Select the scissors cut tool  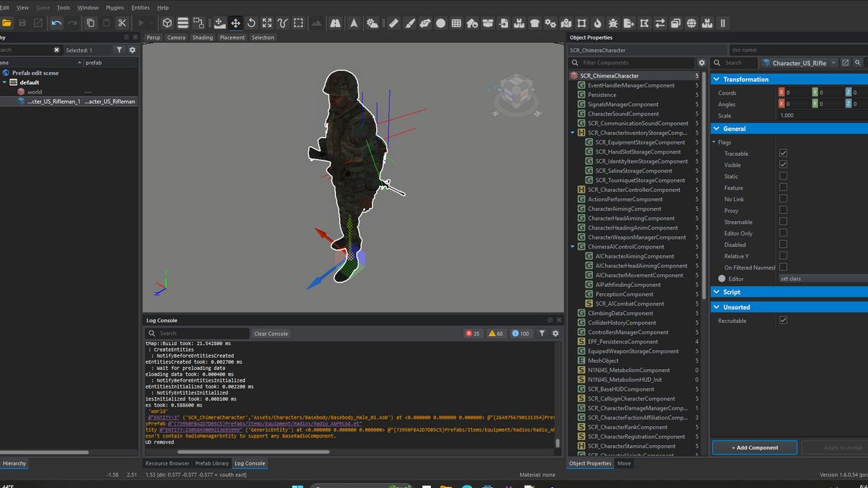(122, 23)
